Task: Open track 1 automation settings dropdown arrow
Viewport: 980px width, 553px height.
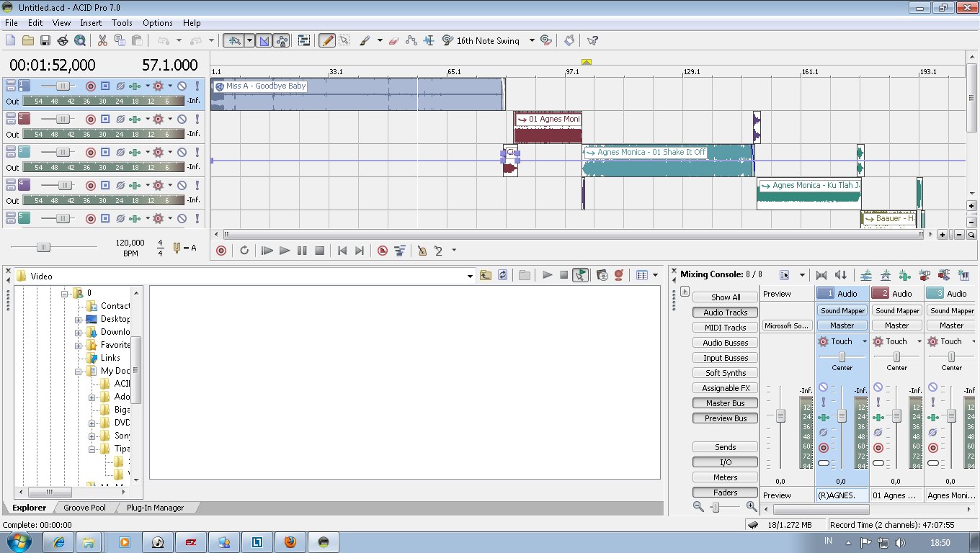Action: pos(171,86)
